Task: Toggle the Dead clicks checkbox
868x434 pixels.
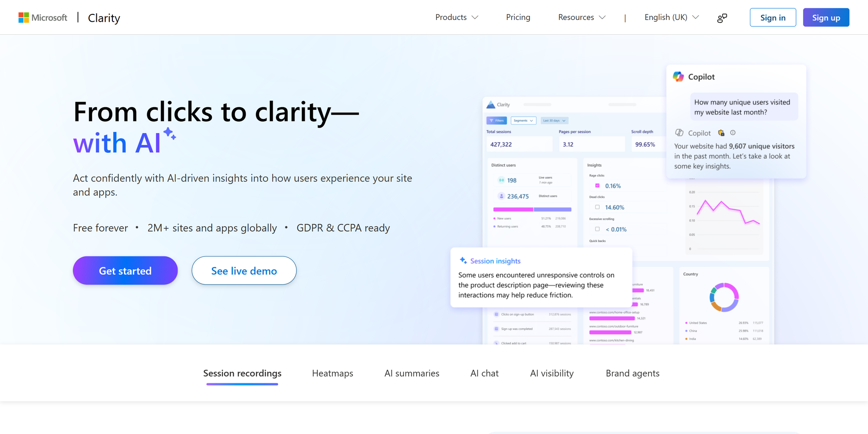Action: [597, 207]
